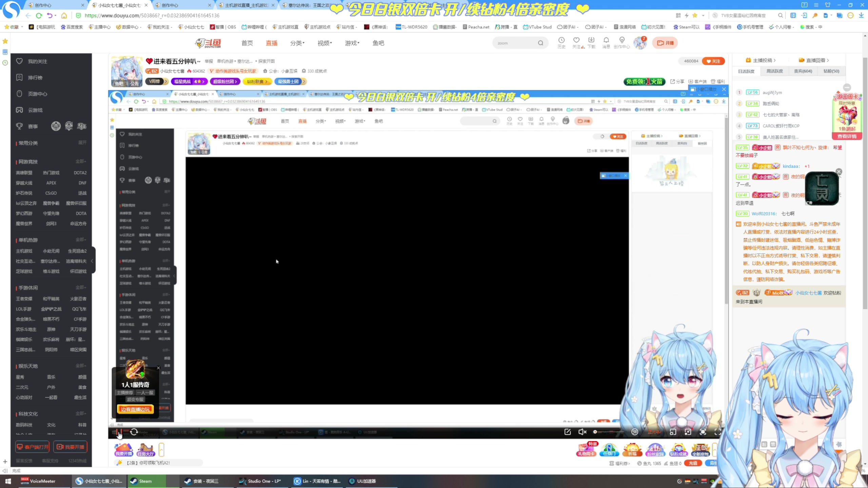This screenshot has width=868, height=488.
Task: Click the orange 关注 follow button
Action: (713, 61)
